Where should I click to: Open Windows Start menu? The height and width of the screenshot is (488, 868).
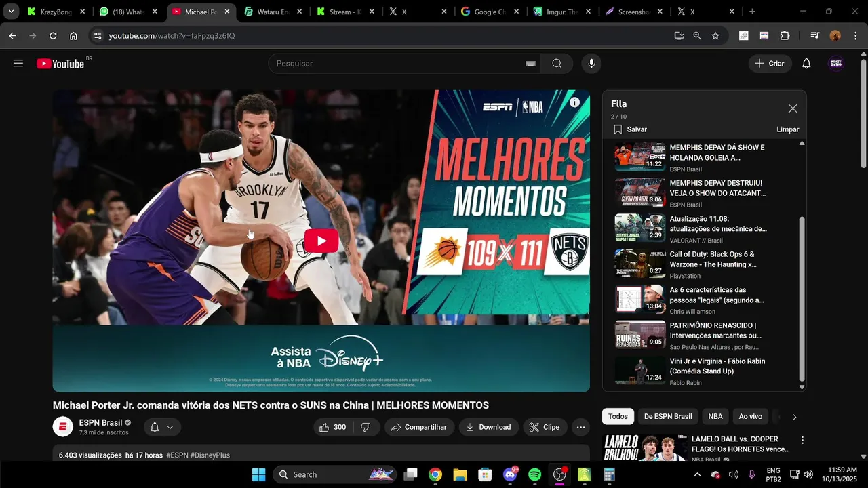258,474
